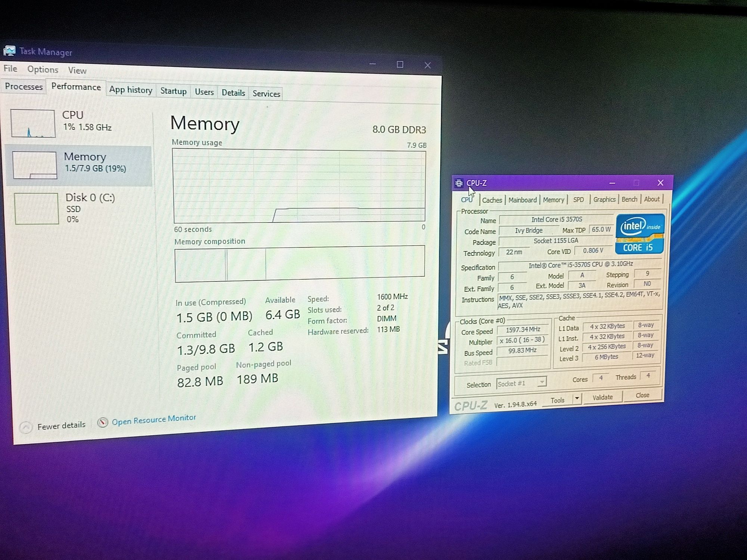
Task: Open the About tab in CPU-Z
Action: point(652,199)
